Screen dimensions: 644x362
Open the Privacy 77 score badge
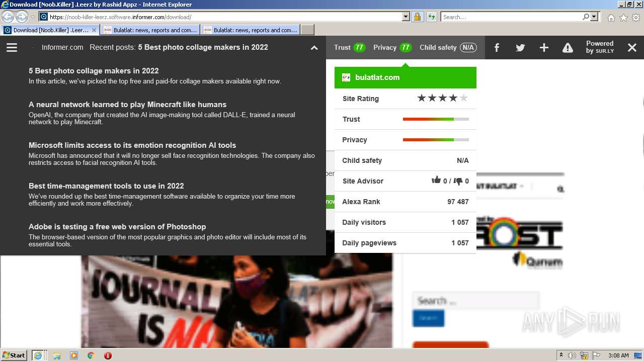coord(392,47)
